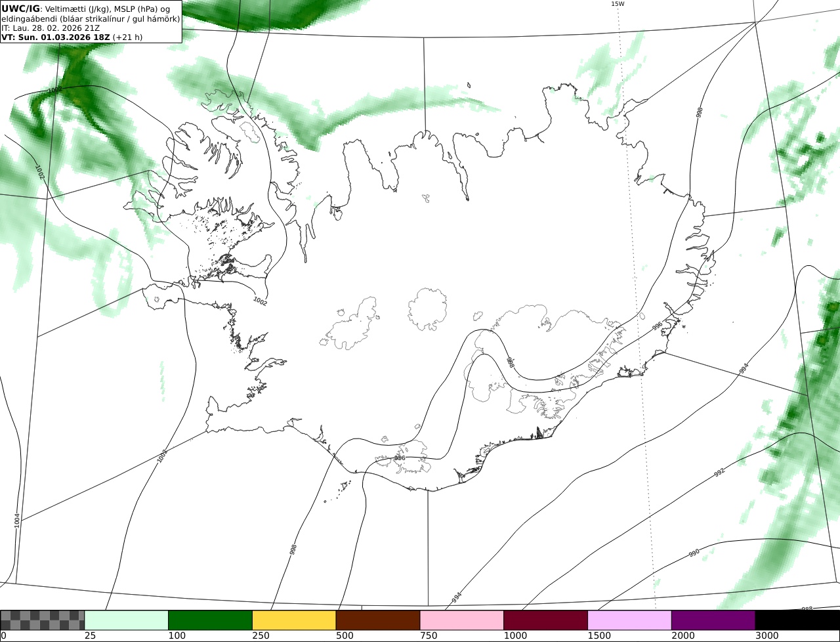
Task: Click the black legend swatch above 3000
Action: (x=797, y=620)
